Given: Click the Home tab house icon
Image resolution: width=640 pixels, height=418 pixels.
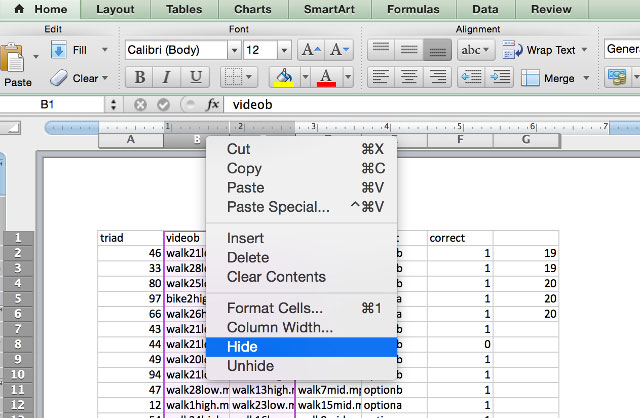Looking at the screenshot, I should pos(19,9).
